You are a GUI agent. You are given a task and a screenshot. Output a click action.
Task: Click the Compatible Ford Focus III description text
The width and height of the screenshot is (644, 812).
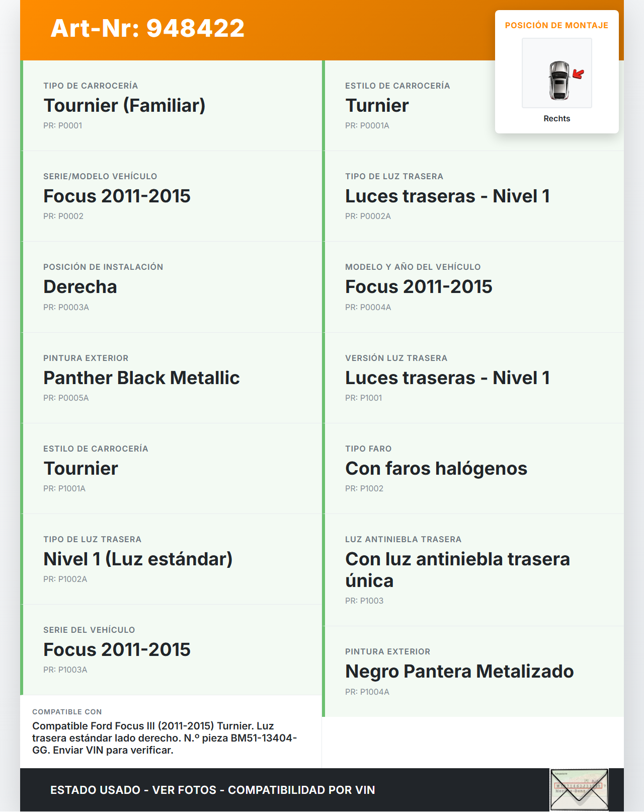click(164, 738)
